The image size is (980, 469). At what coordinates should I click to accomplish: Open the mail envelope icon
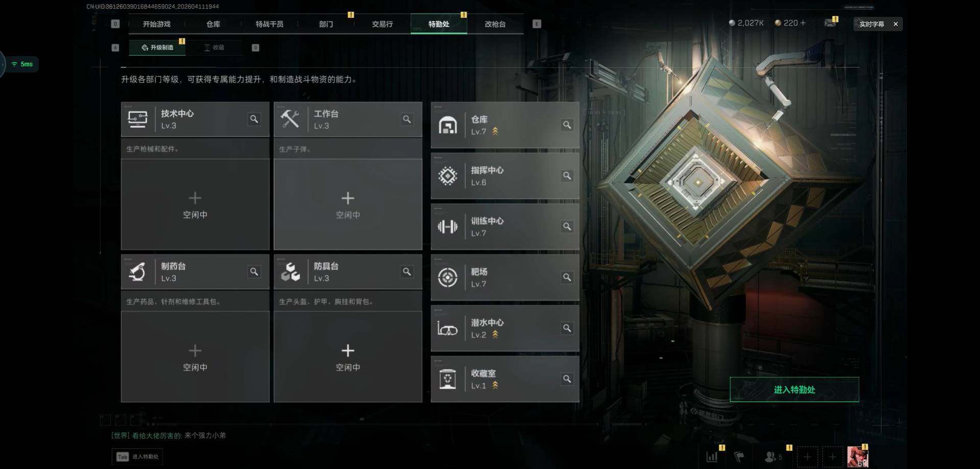pos(830,23)
